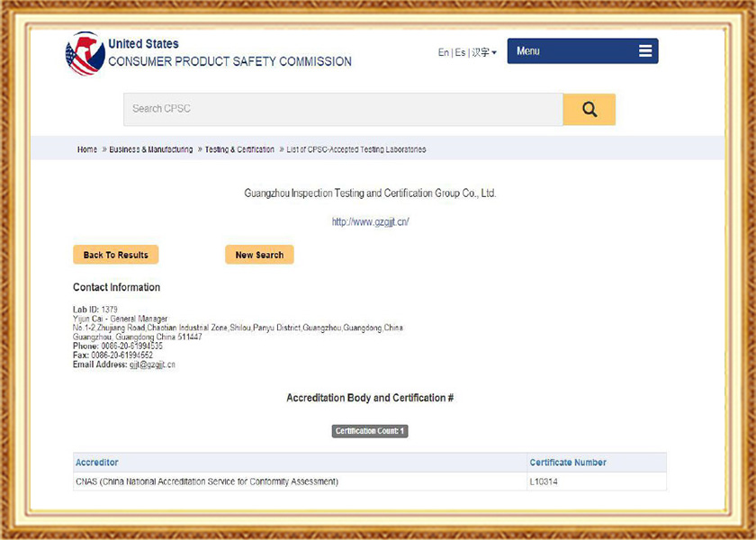Click the United States Consumer Product Safety Commission title
Screen dimensions: 756x540
(229, 52)
